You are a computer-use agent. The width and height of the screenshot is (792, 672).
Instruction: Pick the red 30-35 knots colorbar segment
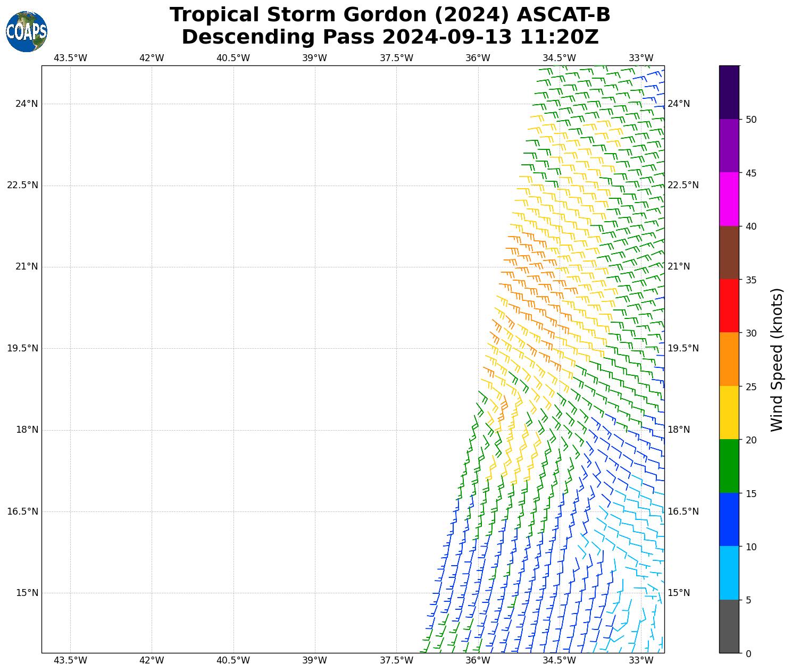tap(729, 306)
